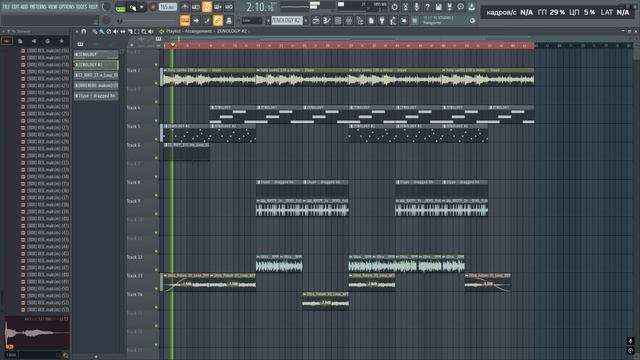Toggle wait for input before recording
640x360 pixels.
coord(196,7)
